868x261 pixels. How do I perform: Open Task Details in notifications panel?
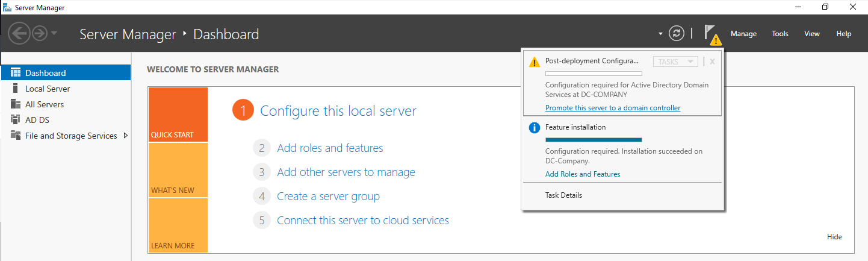point(563,195)
